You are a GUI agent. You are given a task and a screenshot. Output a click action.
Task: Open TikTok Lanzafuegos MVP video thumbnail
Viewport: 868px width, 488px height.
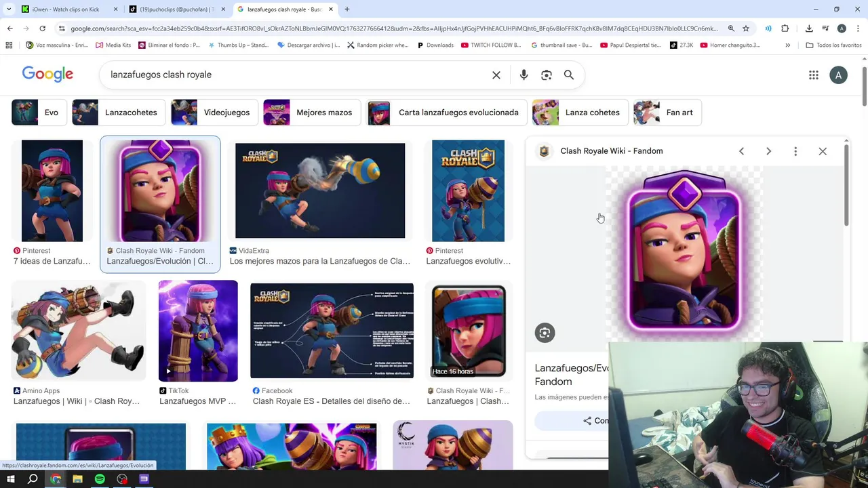(198, 331)
